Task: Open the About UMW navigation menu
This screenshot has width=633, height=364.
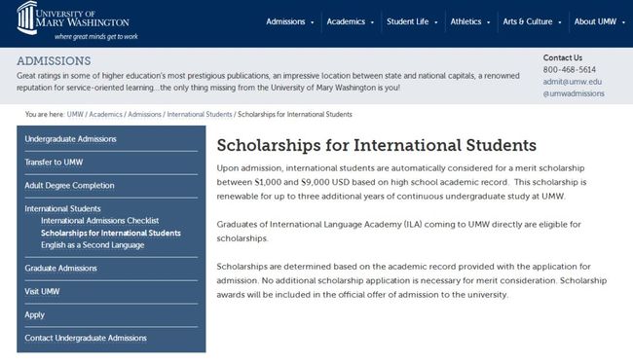Action: pyautogui.click(x=595, y=21)
